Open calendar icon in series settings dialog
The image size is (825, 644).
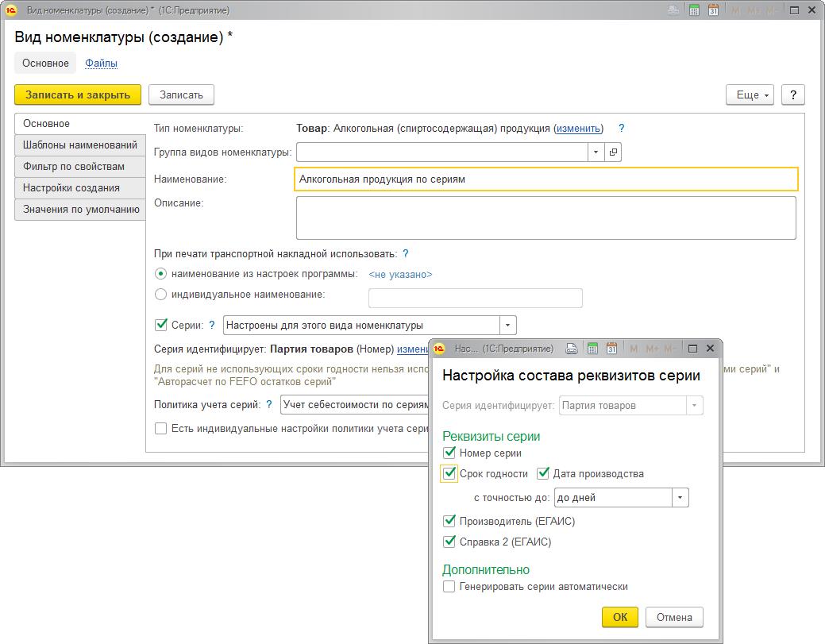[x=611, y=349]
